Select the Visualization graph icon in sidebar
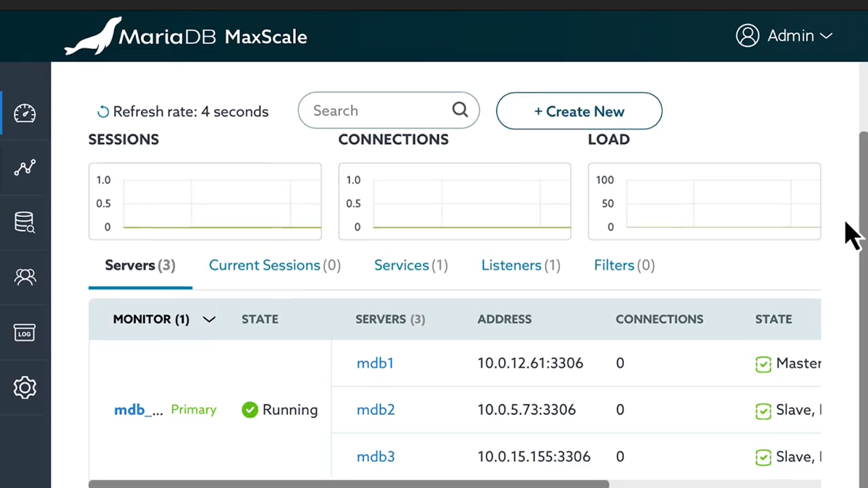The width and height of the screenshot is (868, 488). point(25,168)
